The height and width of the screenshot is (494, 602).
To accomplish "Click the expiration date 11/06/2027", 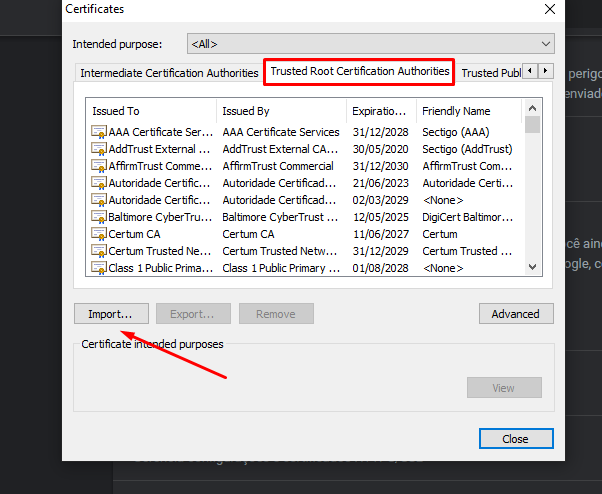I will click(x=380, y=234).
